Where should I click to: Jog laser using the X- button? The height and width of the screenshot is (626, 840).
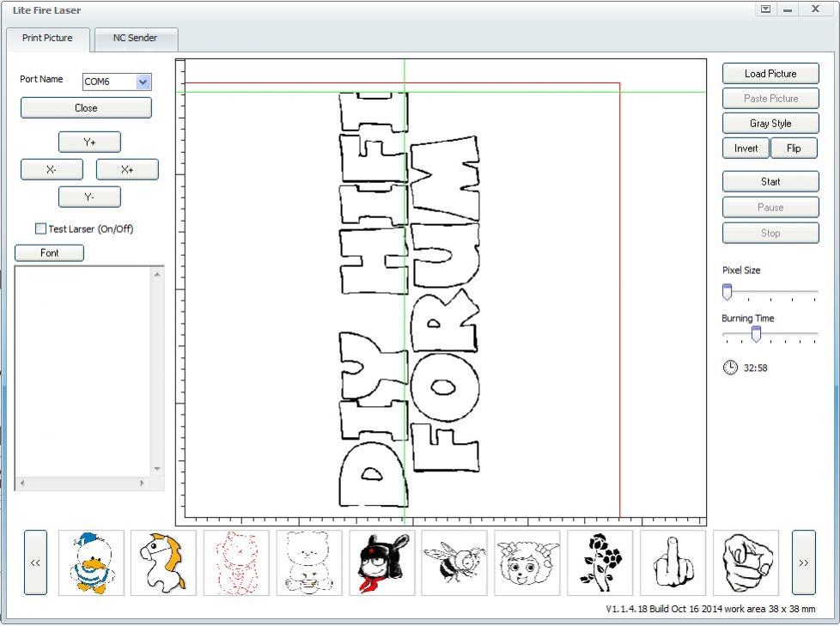(x=52, y=170)
